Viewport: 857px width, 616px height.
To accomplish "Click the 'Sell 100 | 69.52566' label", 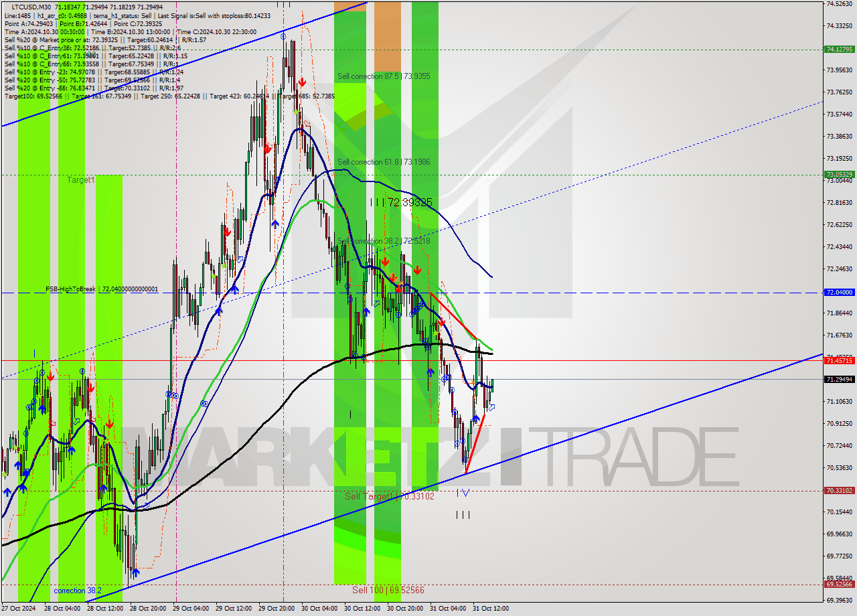I will (388, 591).
